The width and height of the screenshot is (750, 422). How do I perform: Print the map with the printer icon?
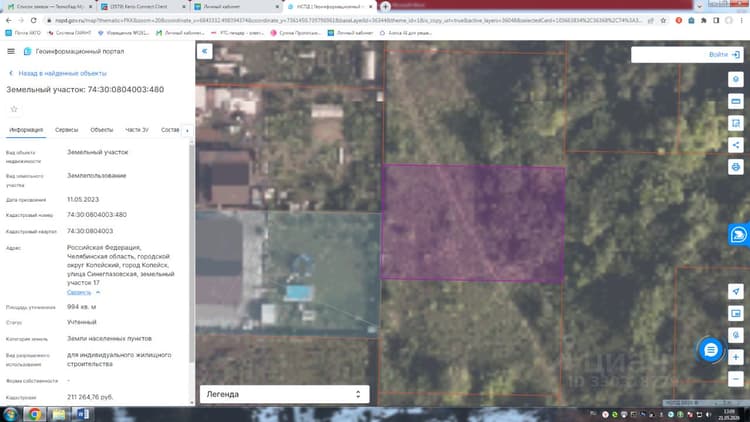coord(736,167)
